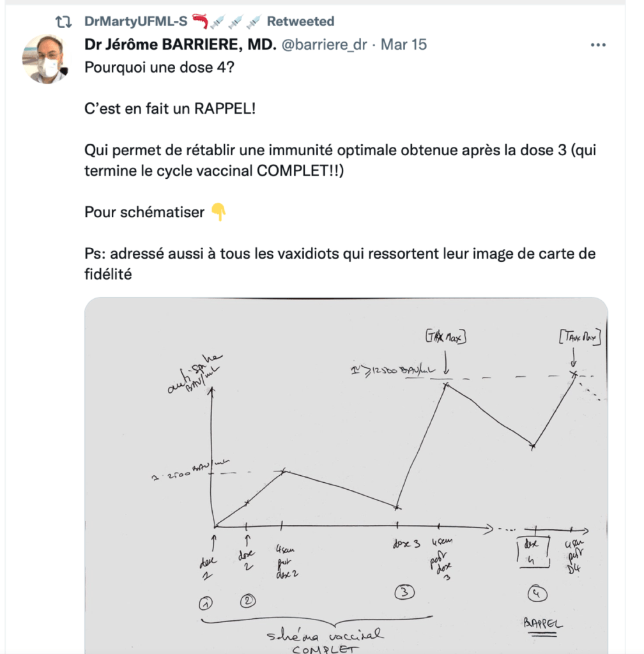644x654 pixels.
Task: Open the DrMartyUFML-S retweeter profile link
Action: [x=136, y=21]
